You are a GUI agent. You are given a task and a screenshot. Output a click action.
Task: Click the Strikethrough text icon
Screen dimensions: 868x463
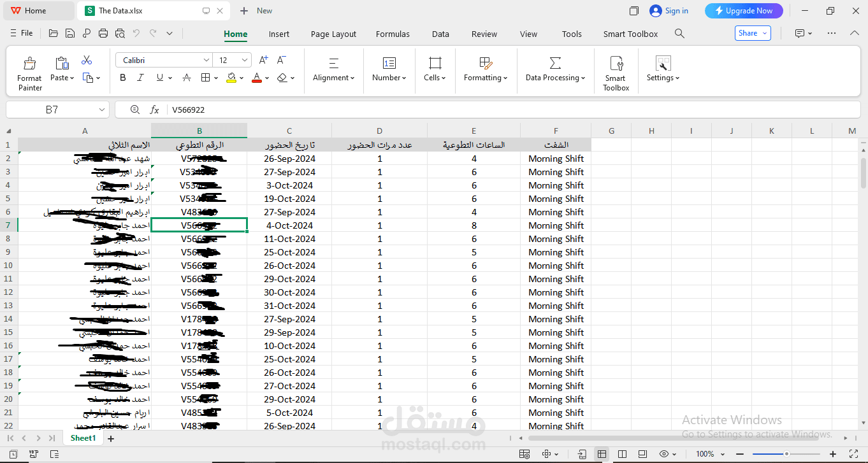click(187, 78)
